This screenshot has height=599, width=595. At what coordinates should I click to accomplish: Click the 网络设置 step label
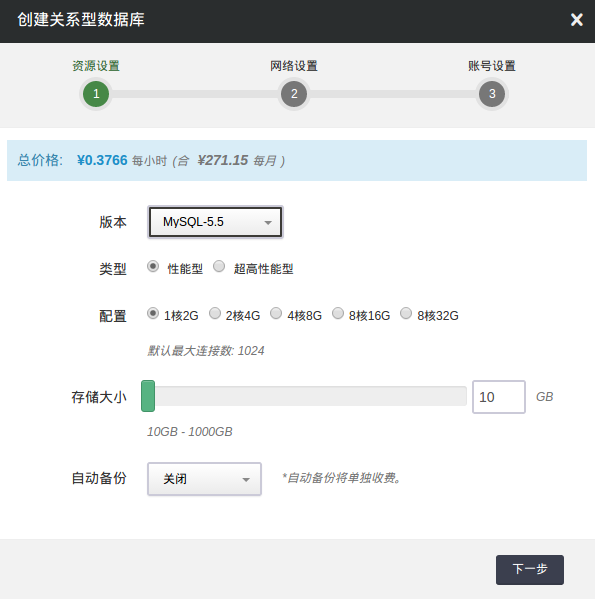click(x=294, y=66)
